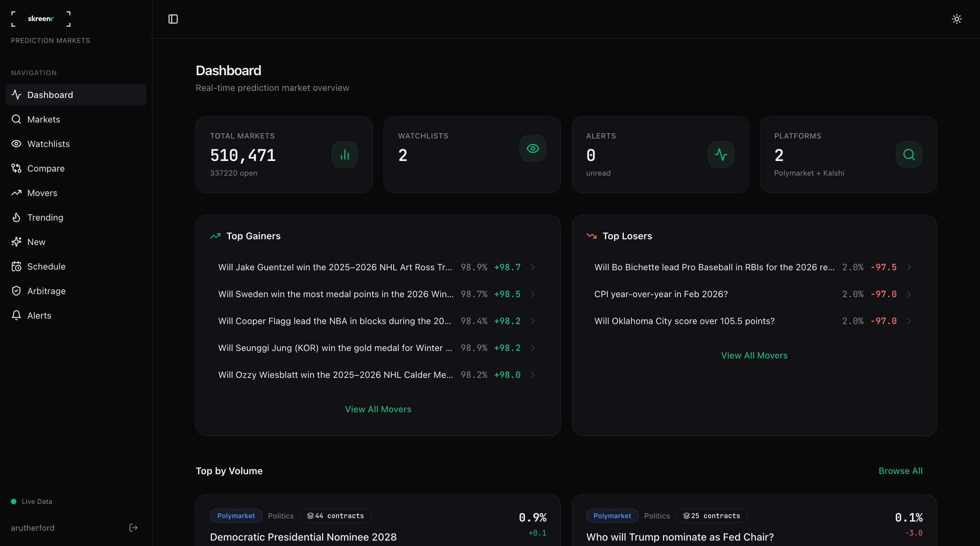Click the Markets magnifier icon in sidebar
The width and height of the screenshot is (980, 546).
pos(16,119)
